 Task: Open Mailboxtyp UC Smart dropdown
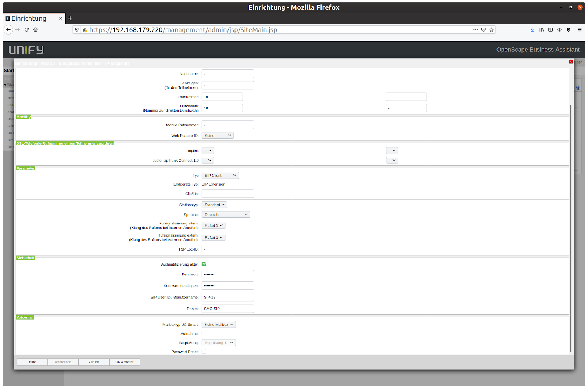219,325
